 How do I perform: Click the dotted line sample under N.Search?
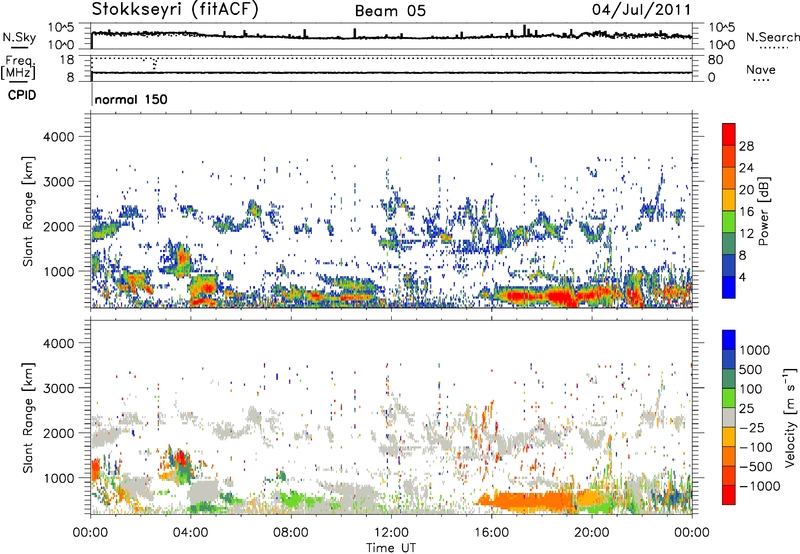pos(774,48)
